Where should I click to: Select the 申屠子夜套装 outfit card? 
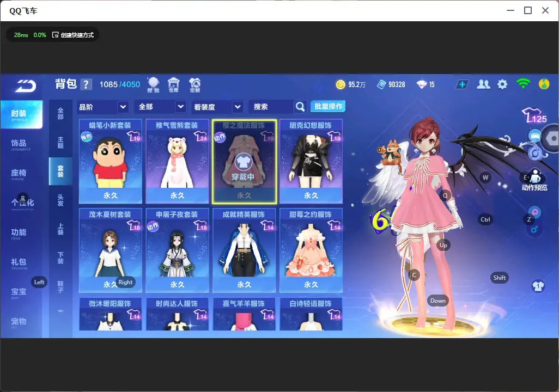[x=177, y=250]
